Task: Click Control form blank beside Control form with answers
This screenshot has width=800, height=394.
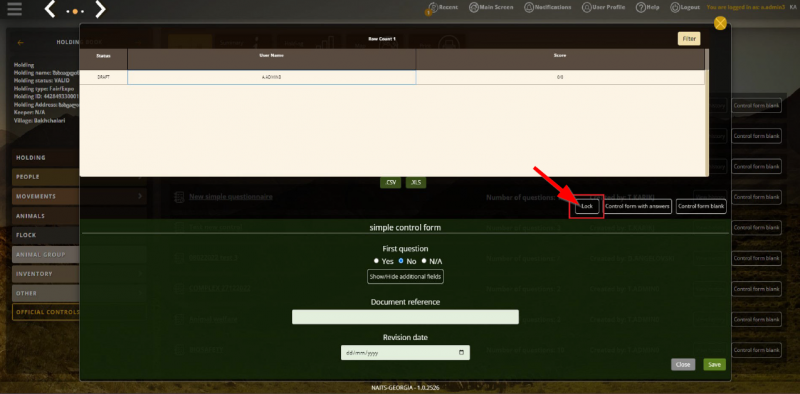Action: point(701,206)
